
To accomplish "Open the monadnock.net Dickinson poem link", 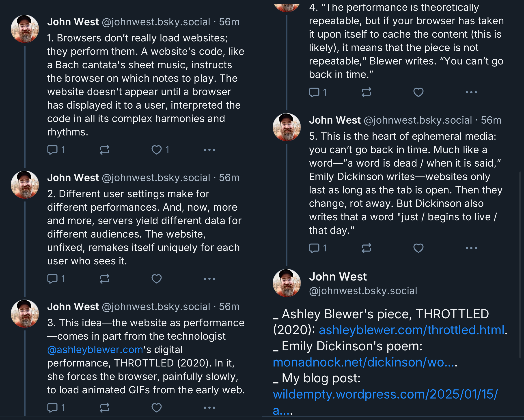I will (x=363, y=362).
